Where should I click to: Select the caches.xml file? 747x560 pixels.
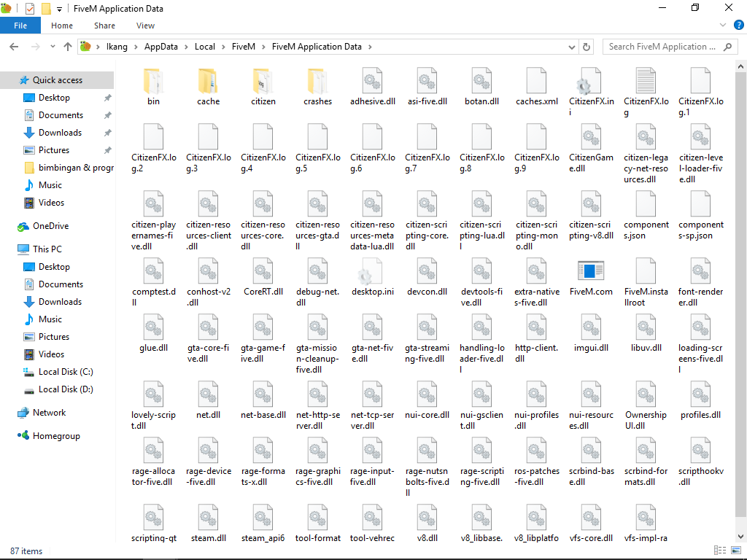pyautogui.click(x=536, y=87)
